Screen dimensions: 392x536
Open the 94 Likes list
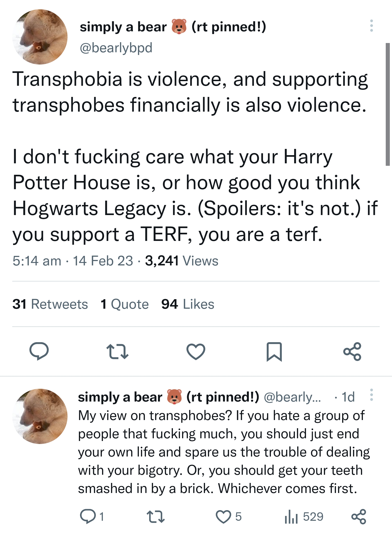coord(188,304)
